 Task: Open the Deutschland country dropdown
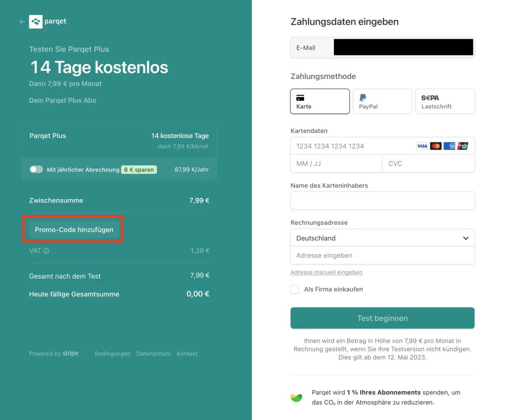(x=382, y=238)
